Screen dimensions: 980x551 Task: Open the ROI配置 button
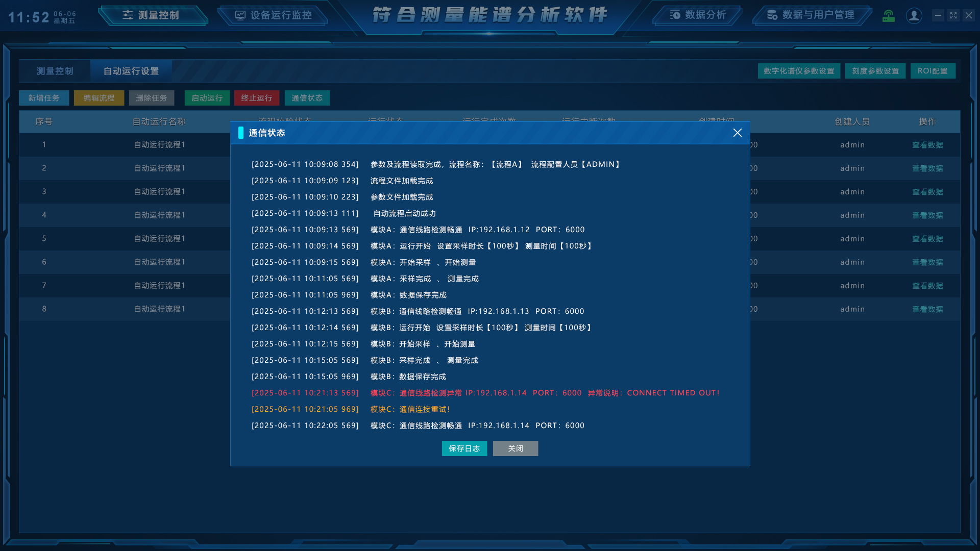(x=933, y=71)
